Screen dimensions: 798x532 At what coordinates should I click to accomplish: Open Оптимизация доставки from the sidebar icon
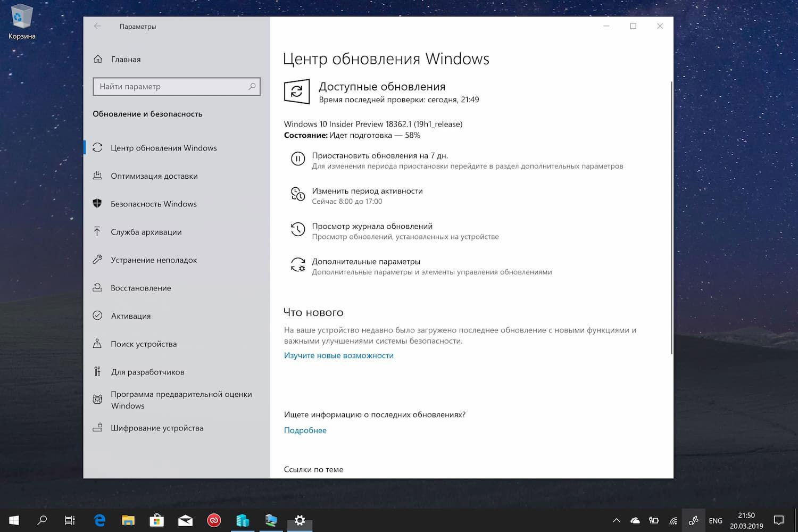coord(98,176)
